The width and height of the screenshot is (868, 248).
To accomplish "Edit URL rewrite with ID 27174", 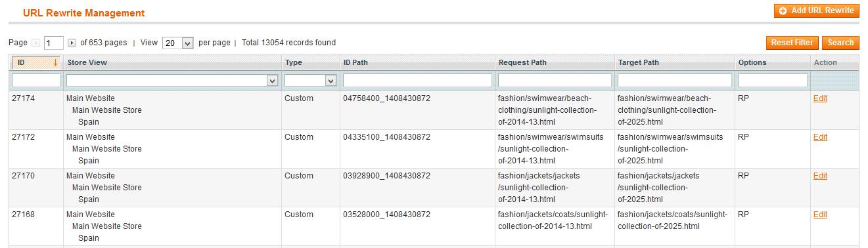I will click(820, 98).
